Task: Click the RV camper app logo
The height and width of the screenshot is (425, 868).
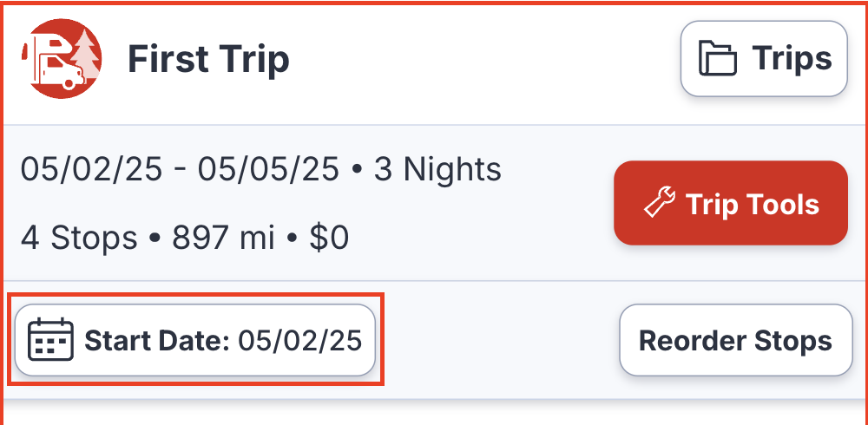Action: (x=62, y=58)
